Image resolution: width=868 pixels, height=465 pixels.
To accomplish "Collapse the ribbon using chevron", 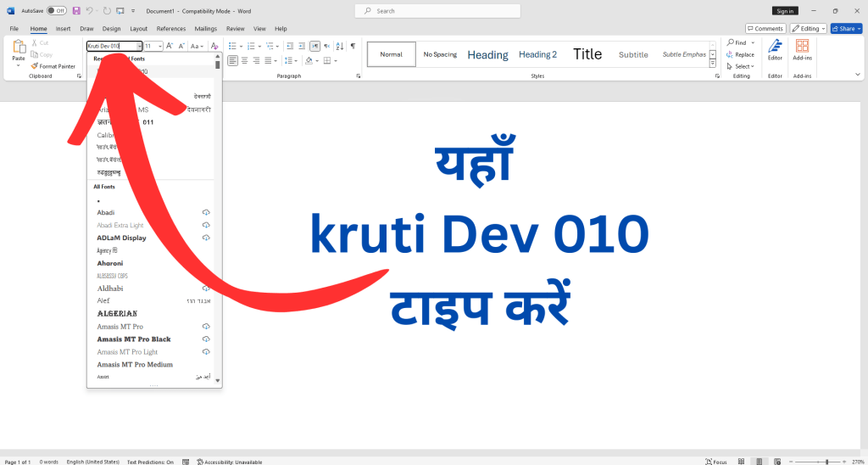I will (858, 75).
